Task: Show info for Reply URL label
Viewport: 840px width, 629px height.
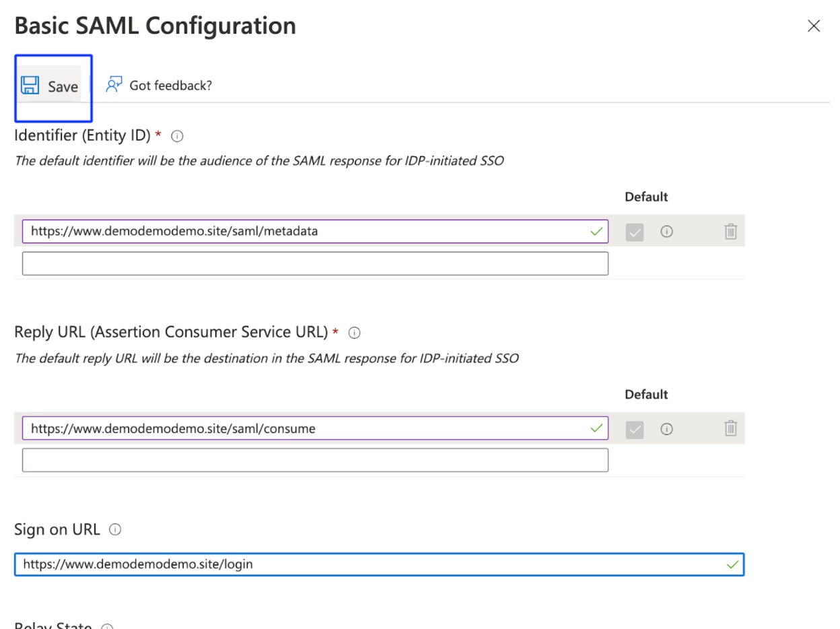Action: (x=355, y=333)
